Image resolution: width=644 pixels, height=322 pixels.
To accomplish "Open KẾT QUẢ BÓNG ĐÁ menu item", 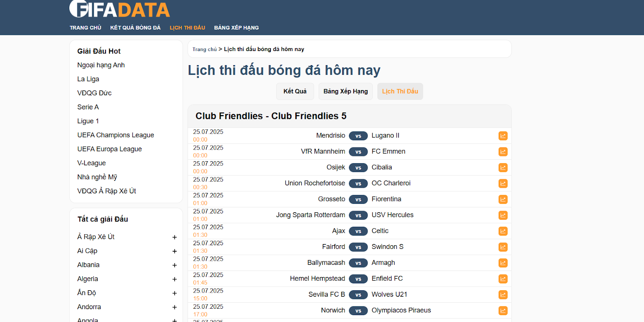I will pyautogui.click(x=135, y=28).
